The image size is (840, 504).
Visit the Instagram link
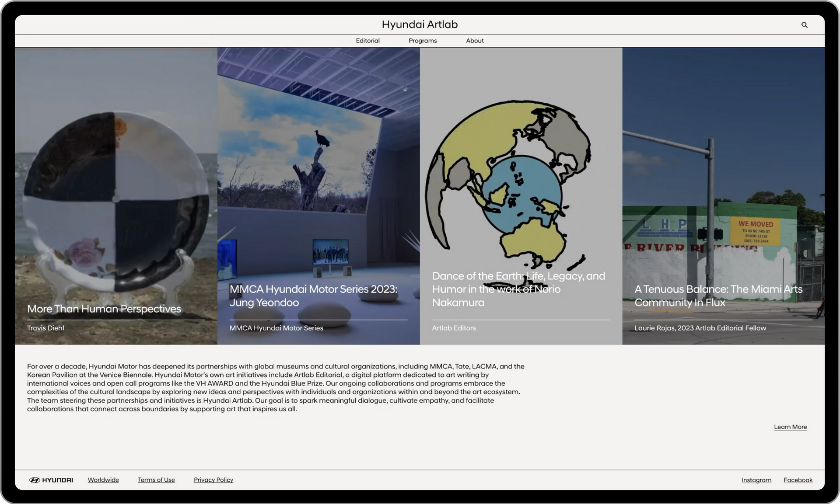756,480
